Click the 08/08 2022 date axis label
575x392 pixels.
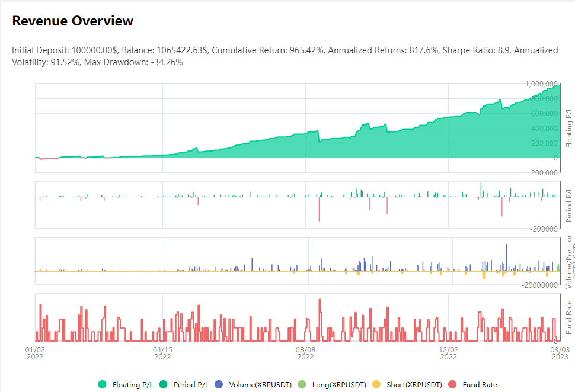coord(305,353)
